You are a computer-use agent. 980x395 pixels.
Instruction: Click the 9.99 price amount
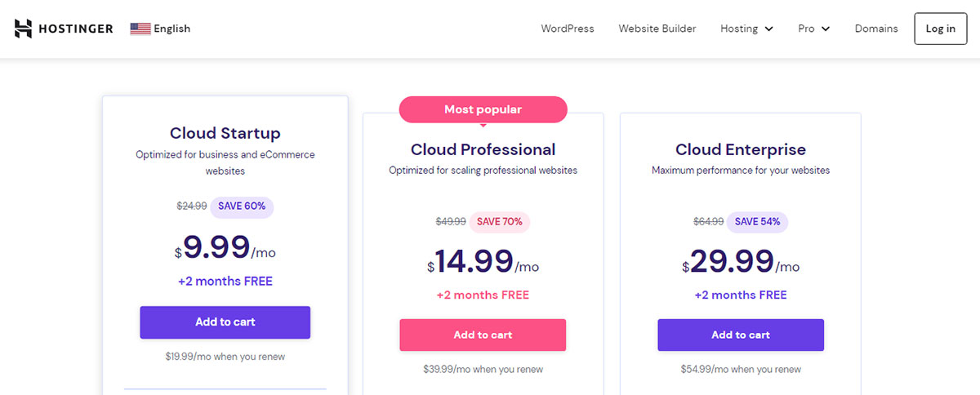(216, 246)
